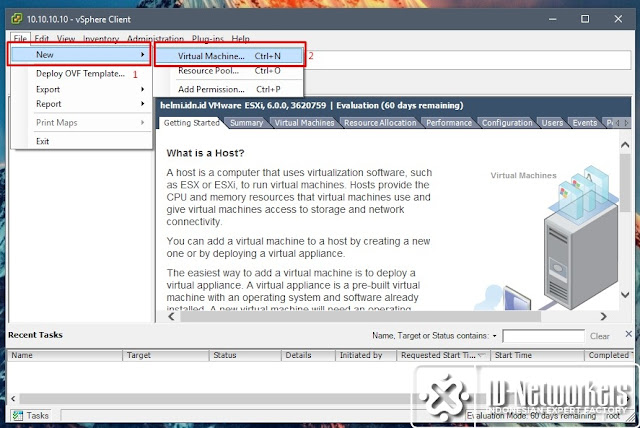Click content pane horizontal scroll-left arrow

[171, 316]
